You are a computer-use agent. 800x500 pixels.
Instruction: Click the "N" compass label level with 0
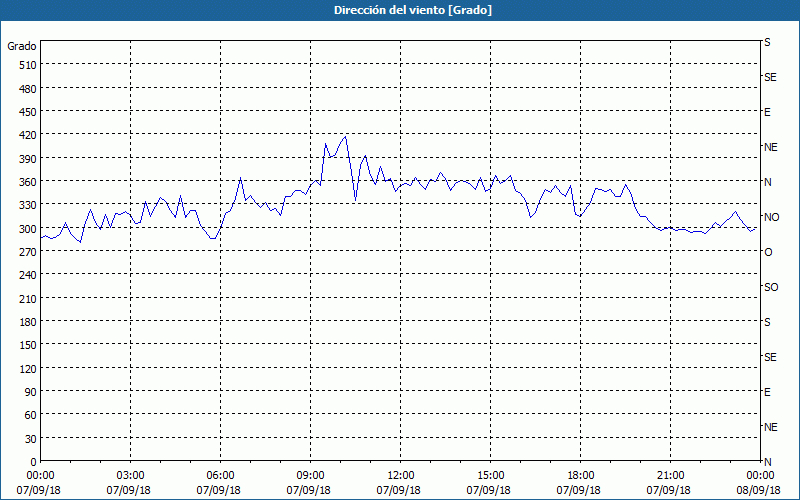click(x=767, y=462)
